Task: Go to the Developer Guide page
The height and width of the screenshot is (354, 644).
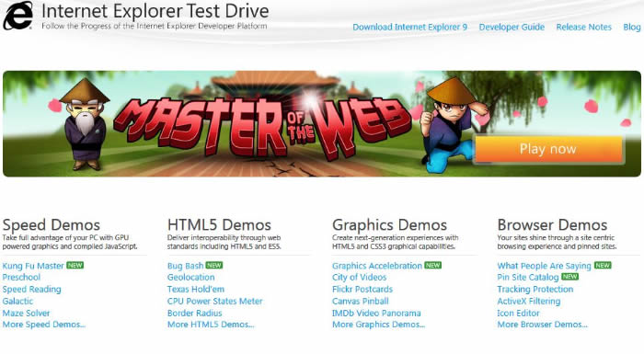Action: [x=512, y=27]
